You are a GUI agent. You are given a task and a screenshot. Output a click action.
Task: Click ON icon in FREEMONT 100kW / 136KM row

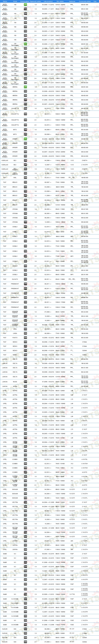click(x=25, y=284)
